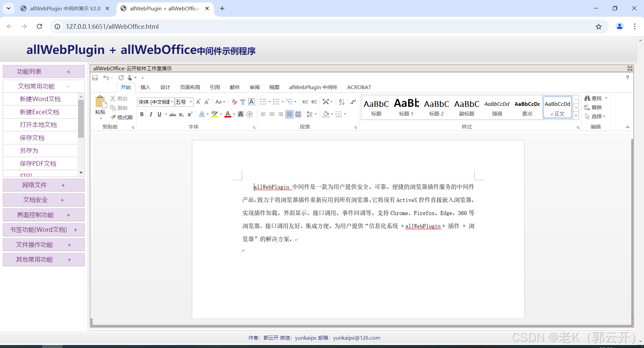Click the Redo/repeat icon

pyautogui.click(x=121, y=78)
